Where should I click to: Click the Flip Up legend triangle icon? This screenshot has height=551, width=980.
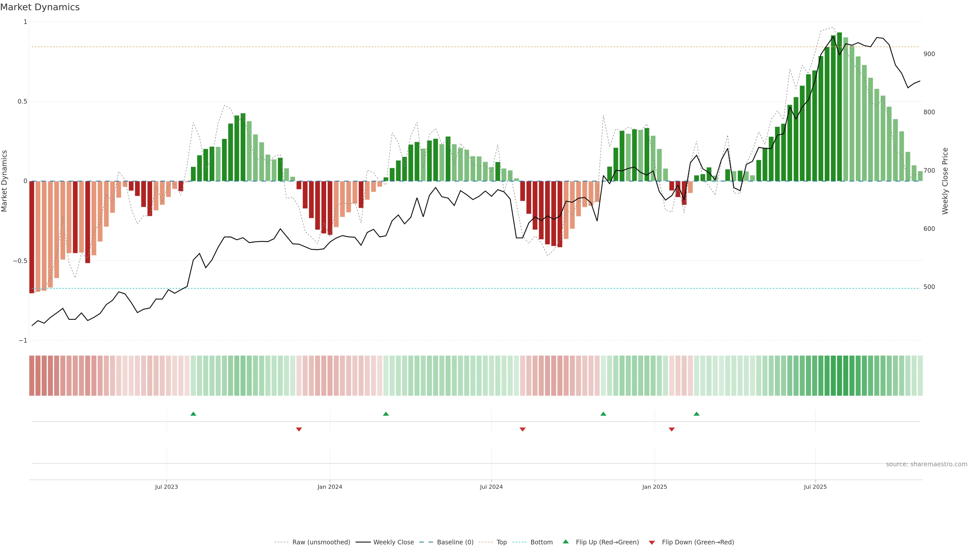tap(566, 542)
